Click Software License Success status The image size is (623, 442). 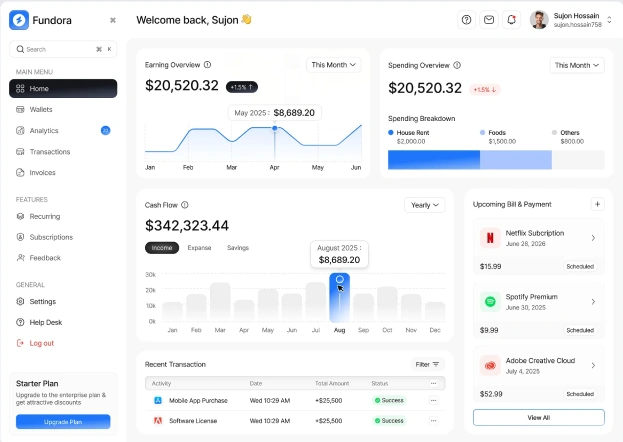click(389, 421)
